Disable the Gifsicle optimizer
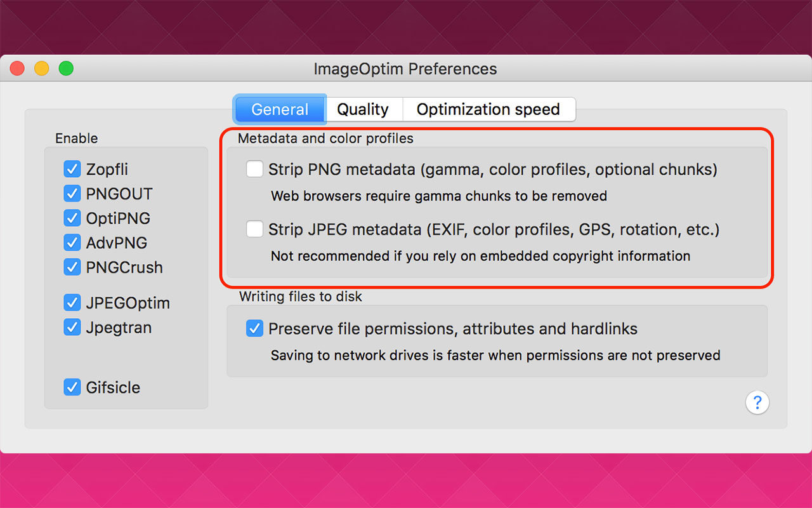Screen dimensions: 812x508 pos(72,387)
